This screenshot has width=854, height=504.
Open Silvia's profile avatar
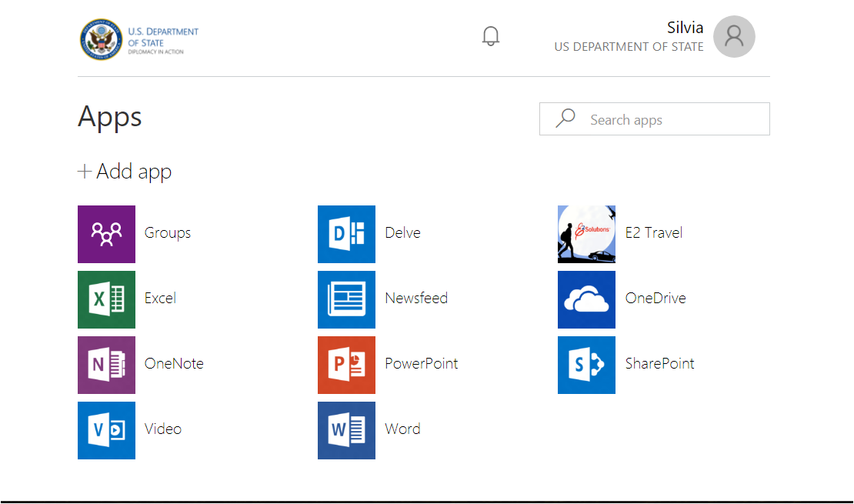(734, 36)
